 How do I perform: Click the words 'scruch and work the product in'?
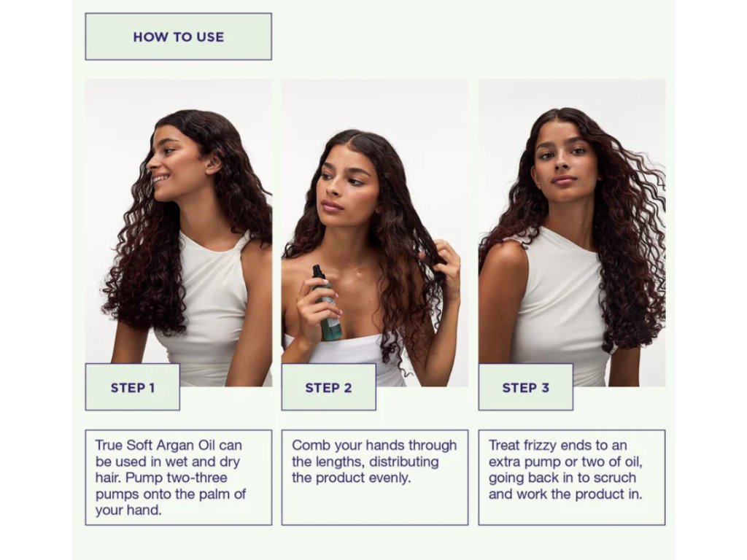point(565,486)
